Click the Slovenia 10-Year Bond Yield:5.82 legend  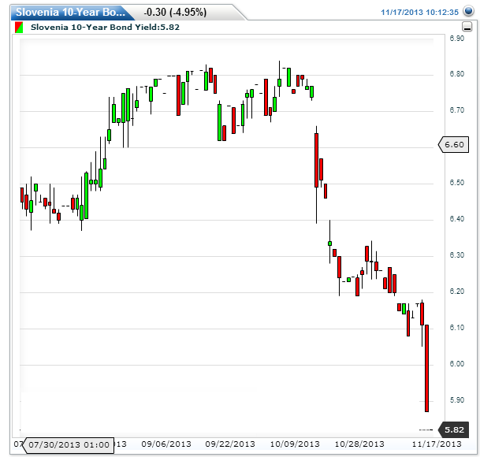tap(105, 27)
